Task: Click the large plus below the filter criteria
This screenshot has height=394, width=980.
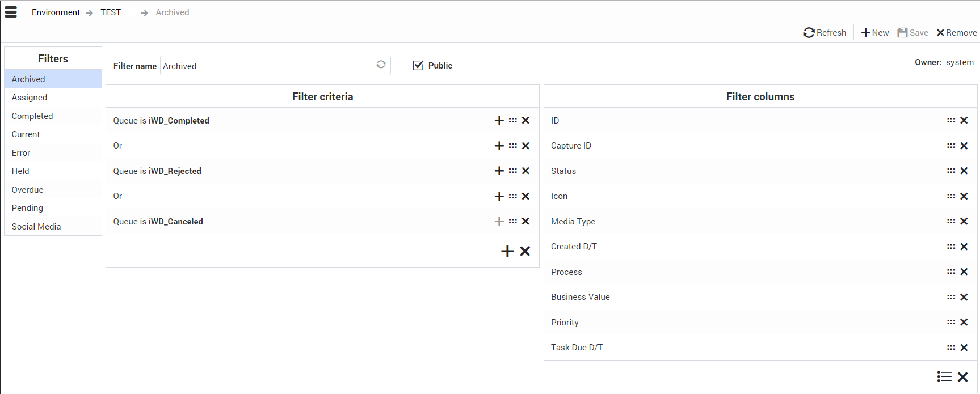Action: pyautogui.click(x=507, y=251)
